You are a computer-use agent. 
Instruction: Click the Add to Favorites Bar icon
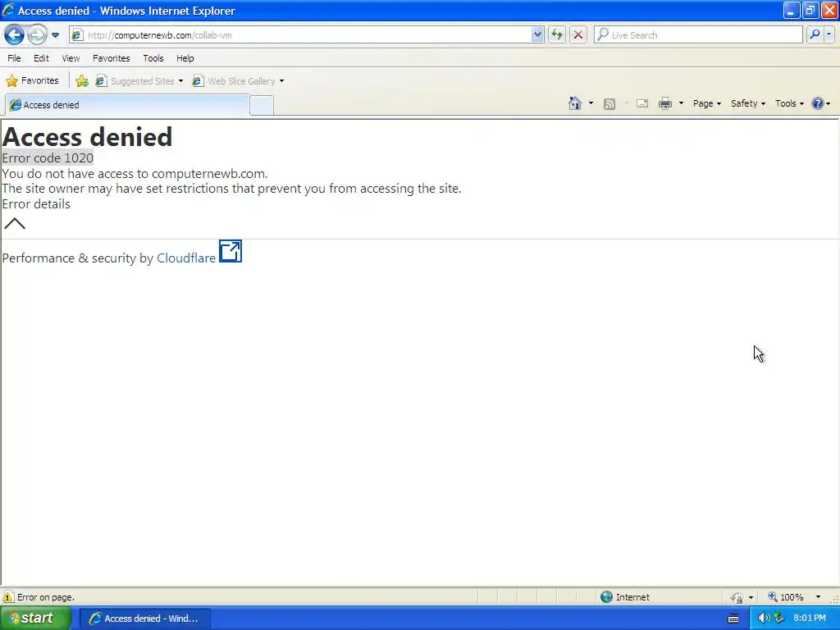tap(82, 81)
